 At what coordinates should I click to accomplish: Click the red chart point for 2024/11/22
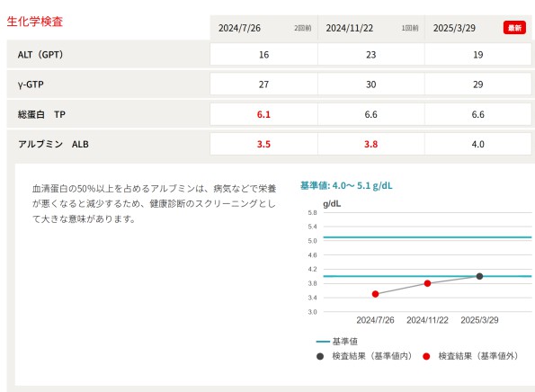coord(427,283)
